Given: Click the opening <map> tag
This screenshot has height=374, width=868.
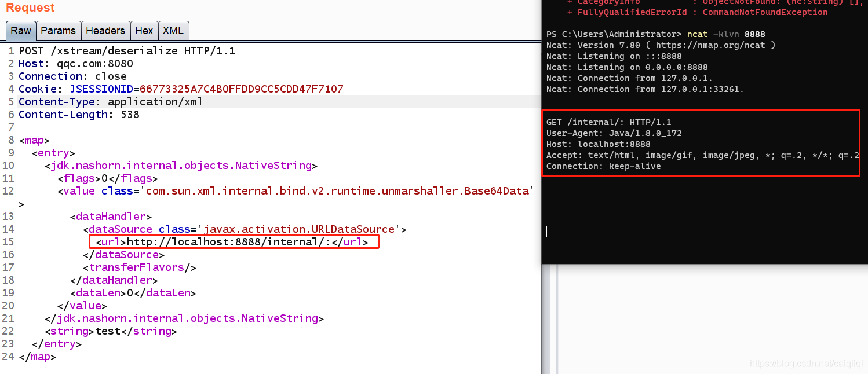Looking at the screenshot, I should [x=34, y=140].
